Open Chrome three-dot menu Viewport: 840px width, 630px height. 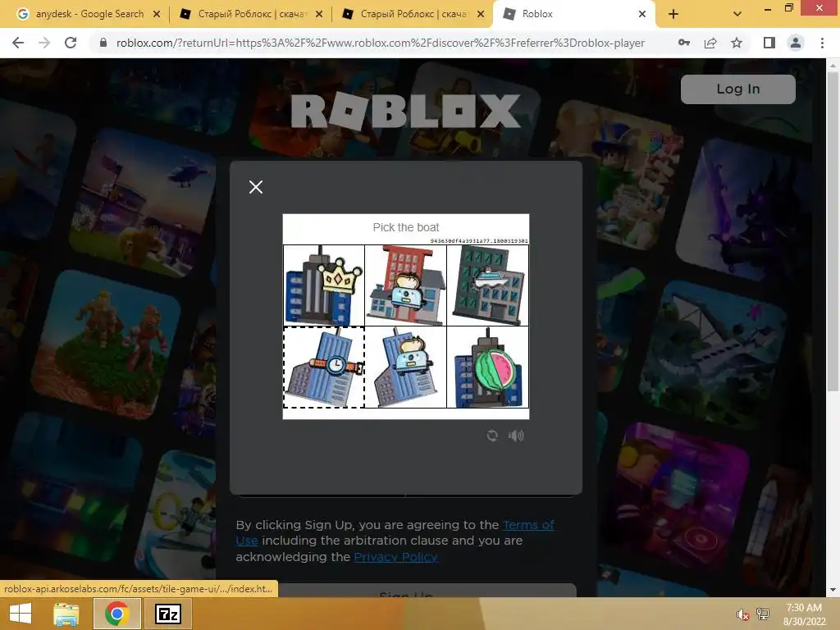[822, 43]
